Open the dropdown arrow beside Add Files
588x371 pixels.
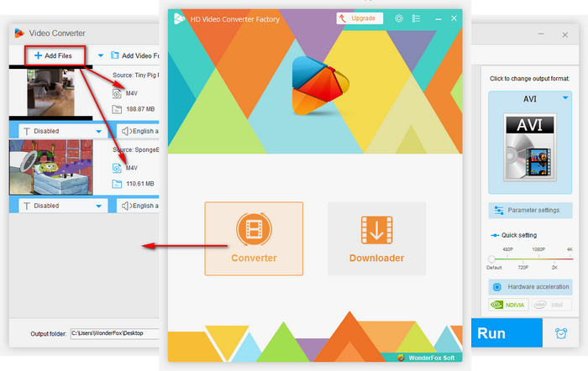[101, 55]
